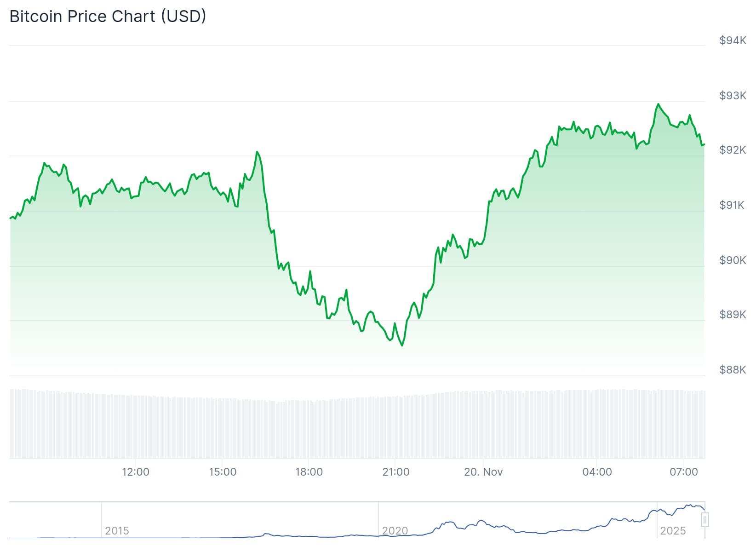Click the 20. Nov date axis label
Viewport: 756px width, 552px height.
483,472
